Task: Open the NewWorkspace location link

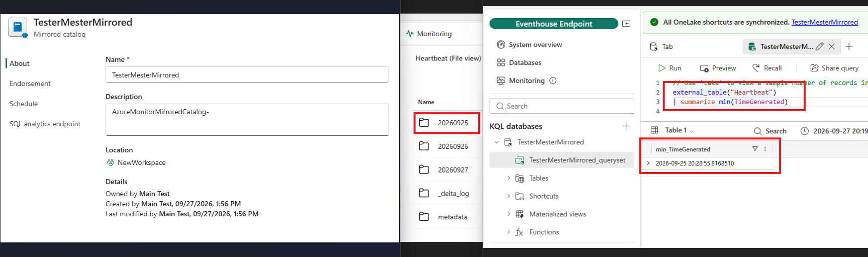Action: click(x=141, y=162)
